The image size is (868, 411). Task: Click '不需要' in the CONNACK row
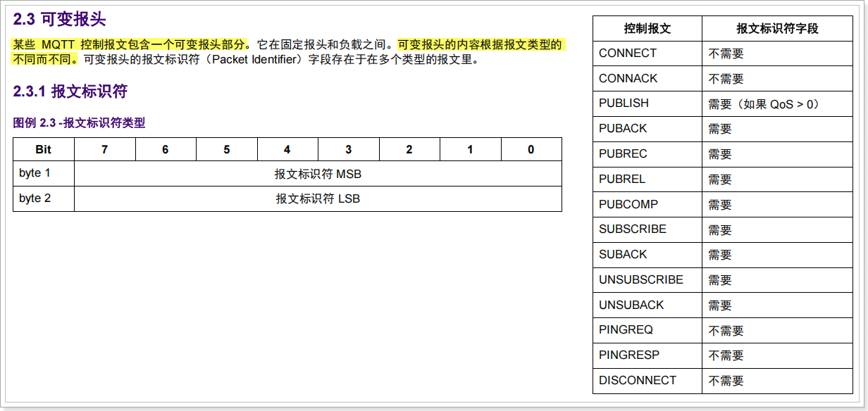tap(726, 80)
